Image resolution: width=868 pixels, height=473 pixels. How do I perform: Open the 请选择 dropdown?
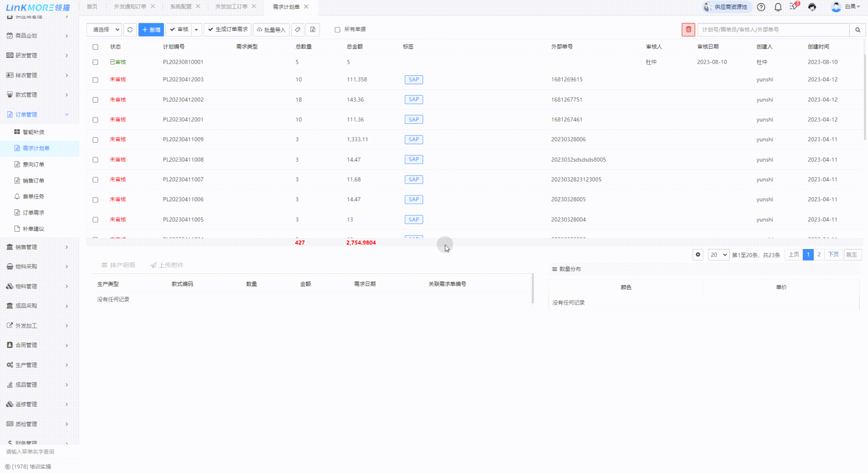(104, 30)
